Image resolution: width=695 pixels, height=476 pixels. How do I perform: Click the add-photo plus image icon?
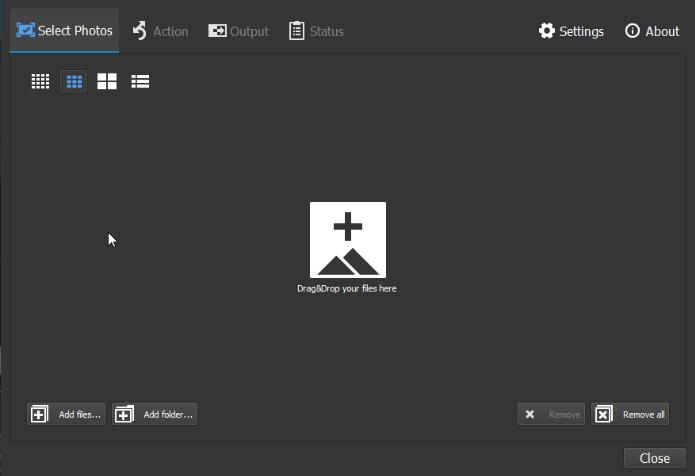[347, 240]
